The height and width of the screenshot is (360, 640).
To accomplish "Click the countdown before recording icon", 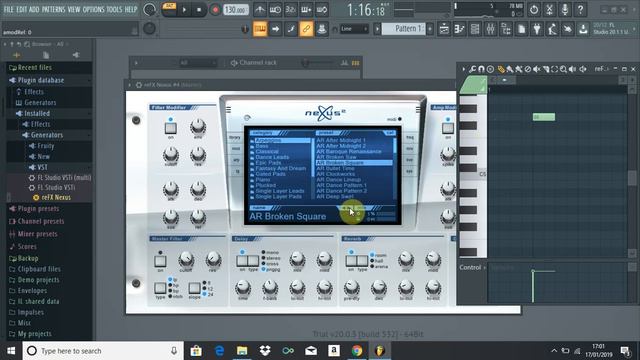I will click(x=291, y=10).
